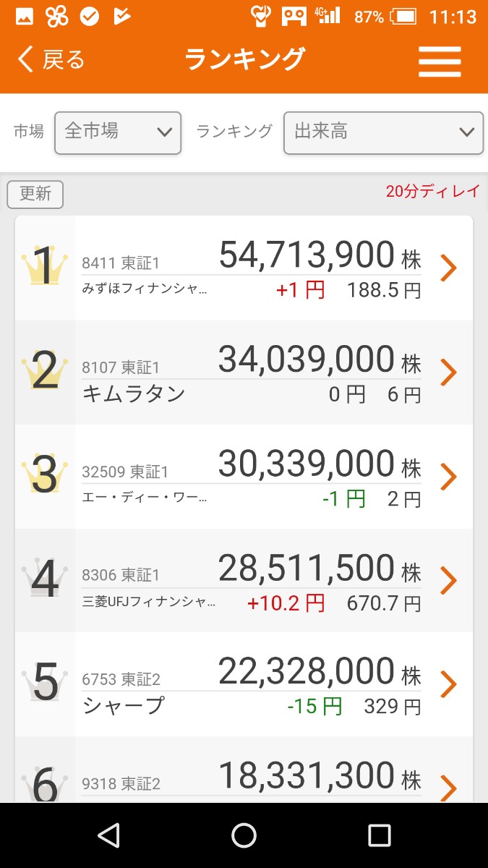Tap the ランキング page title

point(244,59)
